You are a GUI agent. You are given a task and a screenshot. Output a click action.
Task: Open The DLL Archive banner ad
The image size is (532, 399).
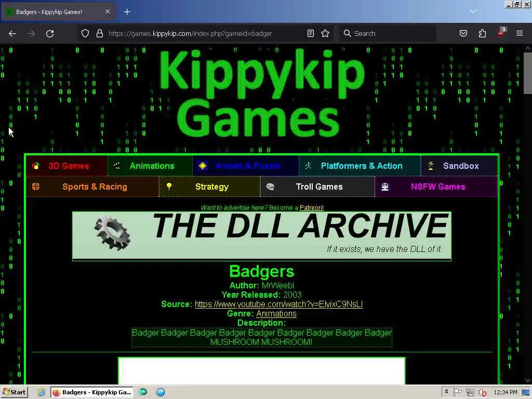[x=262, y=236]
